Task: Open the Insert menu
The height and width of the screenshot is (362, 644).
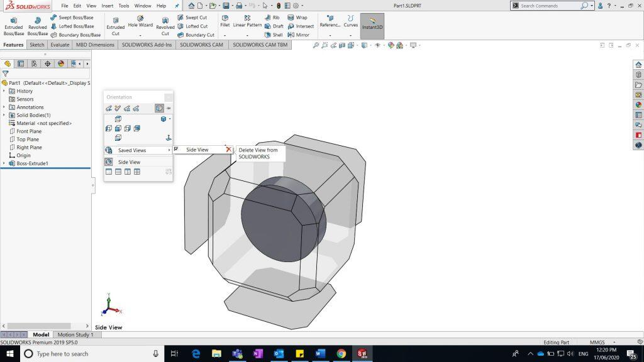Action: pos(108,6)
